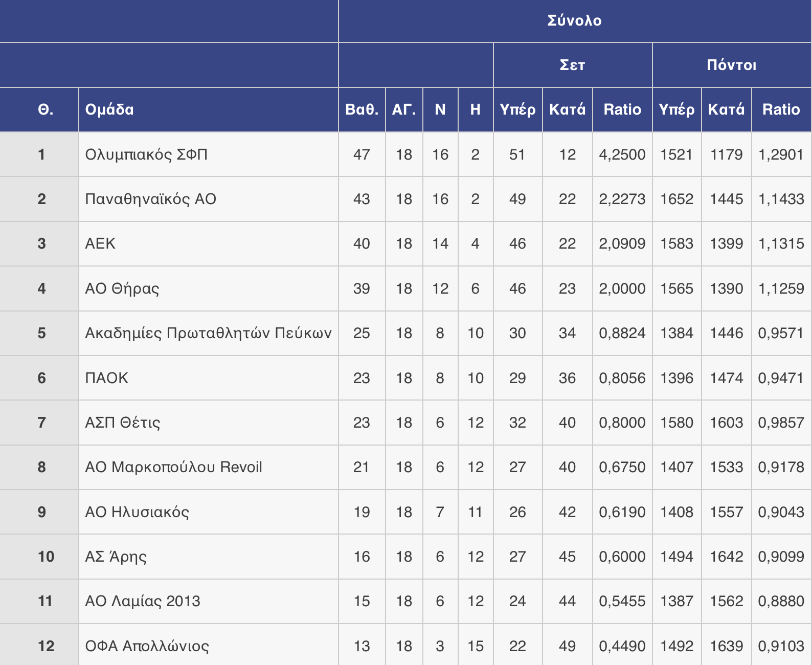Click the ΑΟ Ηλυσιακός team name
This screenshot has width=812, height=665.
coord(137,512)
